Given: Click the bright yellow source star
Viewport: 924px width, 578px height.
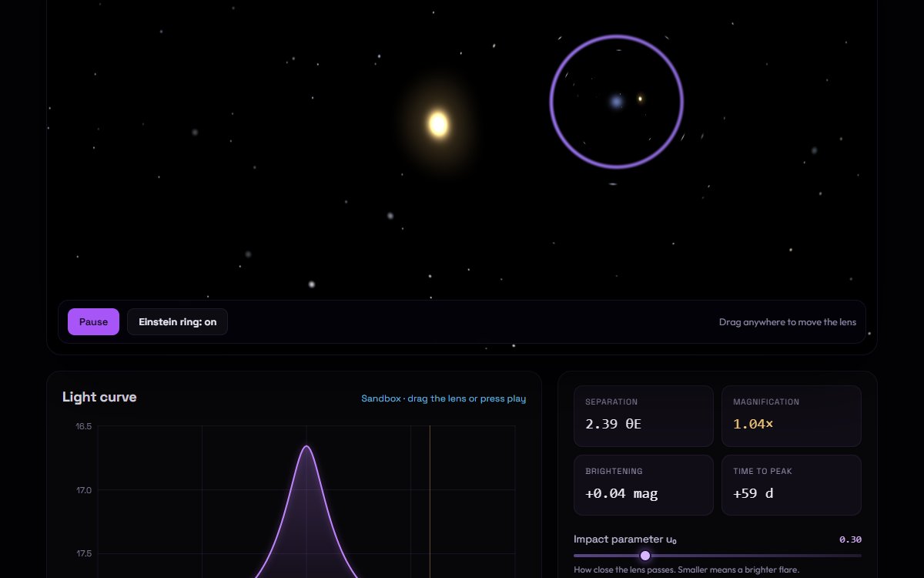Looking at the screenshot, I should point(438,124).
